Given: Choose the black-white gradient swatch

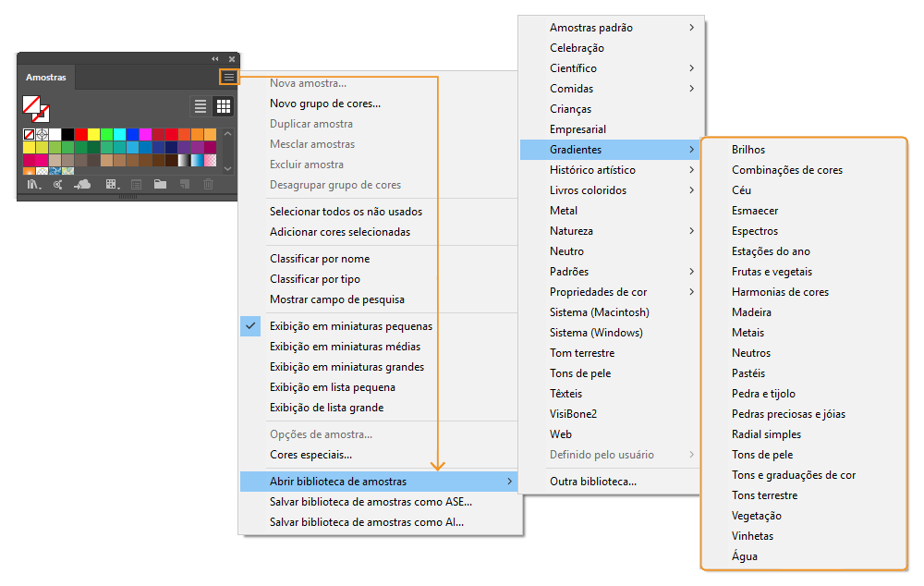Looking at the screenshot, I should tap(185, 160).
